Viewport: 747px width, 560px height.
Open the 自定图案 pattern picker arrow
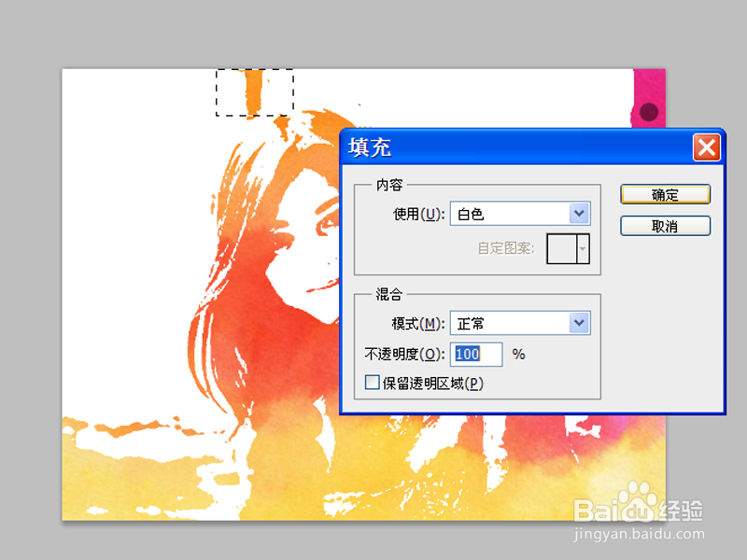point(583,248)
